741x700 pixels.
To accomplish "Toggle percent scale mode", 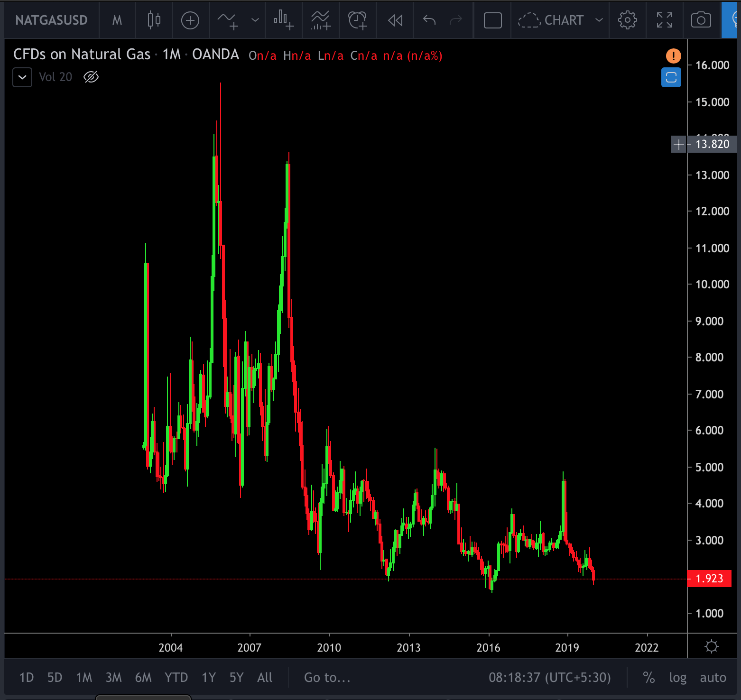I will pyautogui.click(x=648, y=677).
